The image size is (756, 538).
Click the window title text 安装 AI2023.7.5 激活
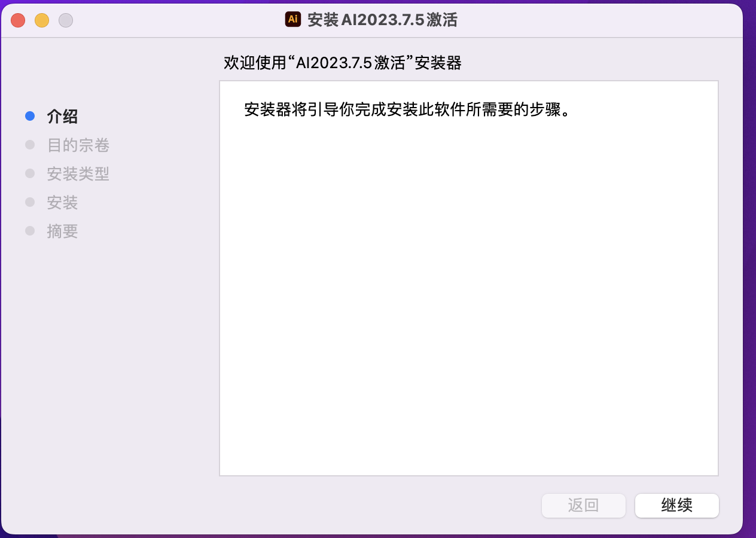(382, 20)
